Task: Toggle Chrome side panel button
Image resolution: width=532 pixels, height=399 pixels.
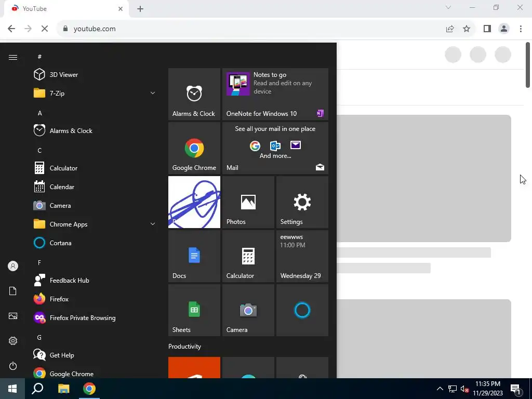Action: point(487,29)
